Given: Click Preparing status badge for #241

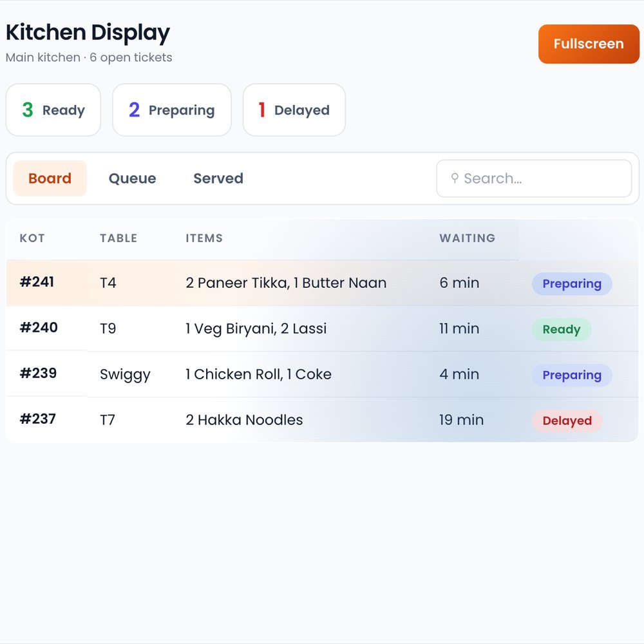Looking at the screenshot, I should click(x=572, y=284).
